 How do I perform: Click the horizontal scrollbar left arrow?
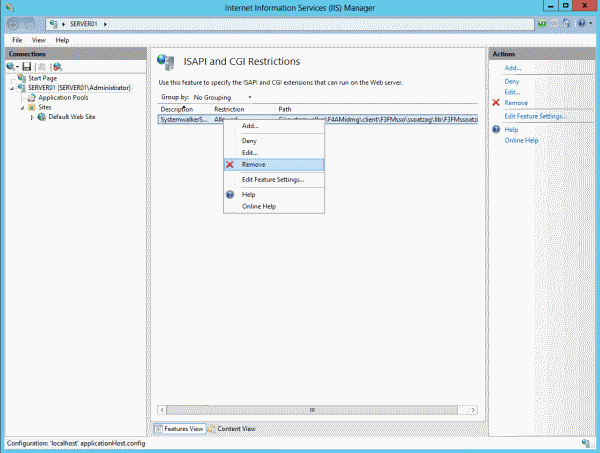click(162, 410)
